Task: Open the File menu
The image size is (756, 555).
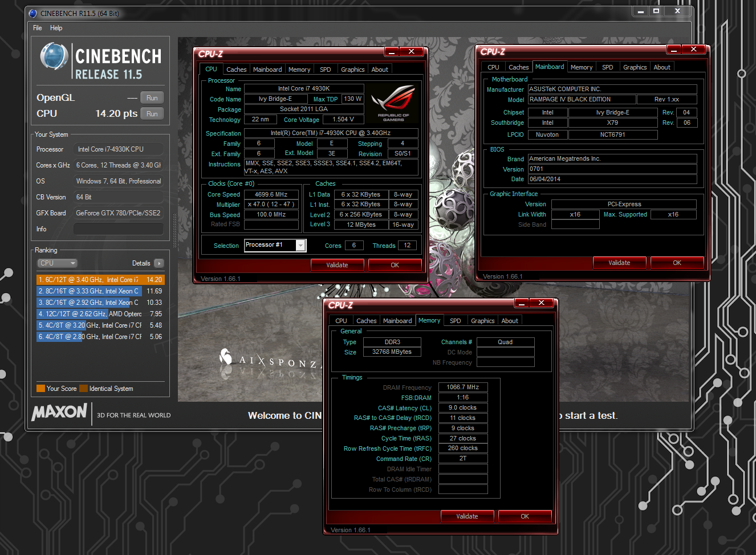Action: (x=38, y=28)
